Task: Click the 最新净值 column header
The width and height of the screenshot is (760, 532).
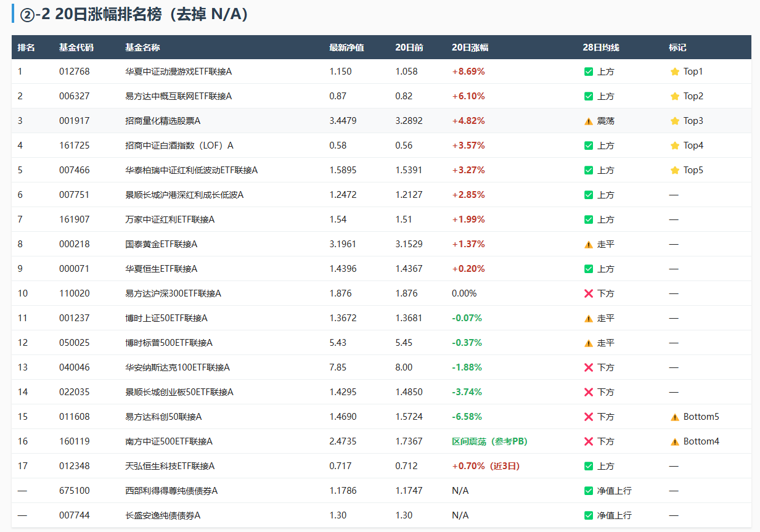Action: [x=346, y=47]
